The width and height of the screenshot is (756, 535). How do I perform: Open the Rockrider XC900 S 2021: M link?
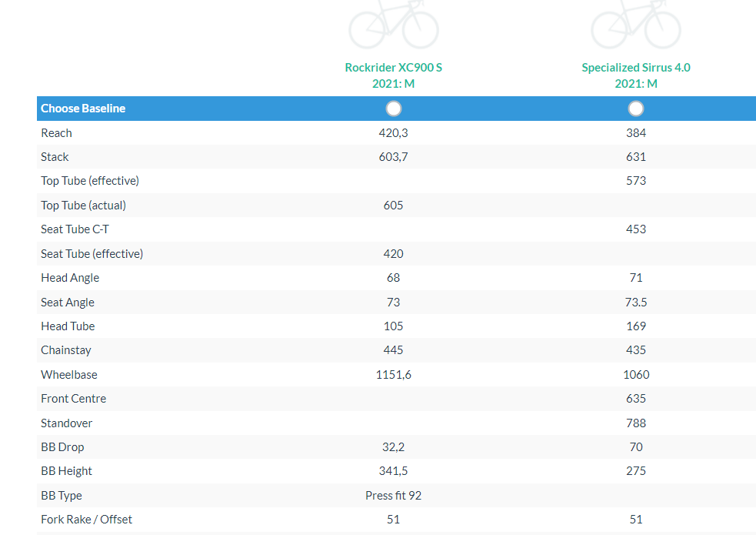[394, 75]
